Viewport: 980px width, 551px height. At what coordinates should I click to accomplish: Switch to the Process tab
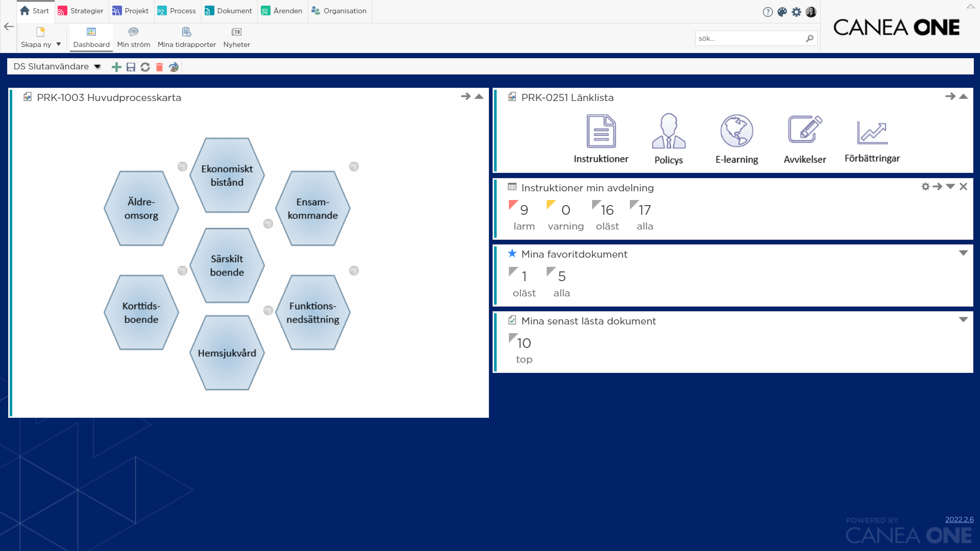177,11
